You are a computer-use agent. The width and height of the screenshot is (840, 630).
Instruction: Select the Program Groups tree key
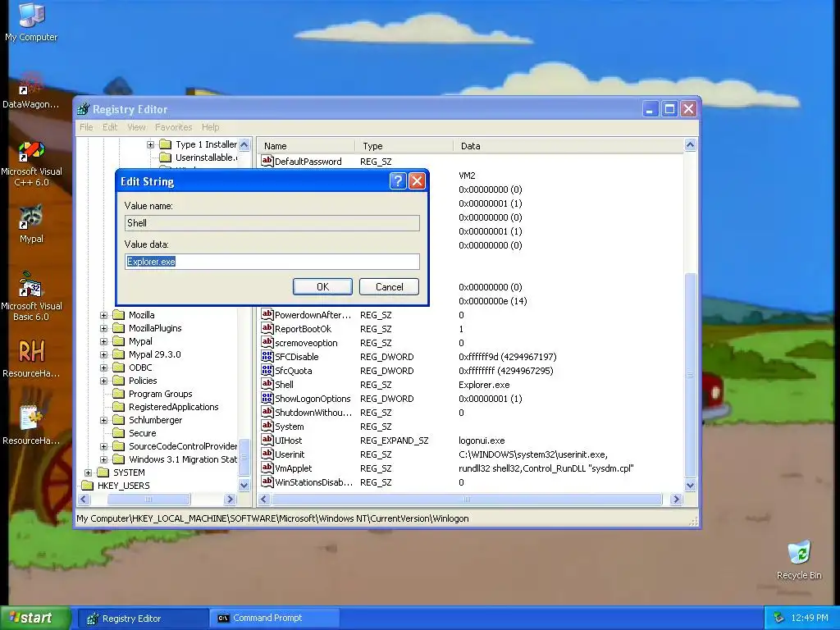(x=160, y=394)
